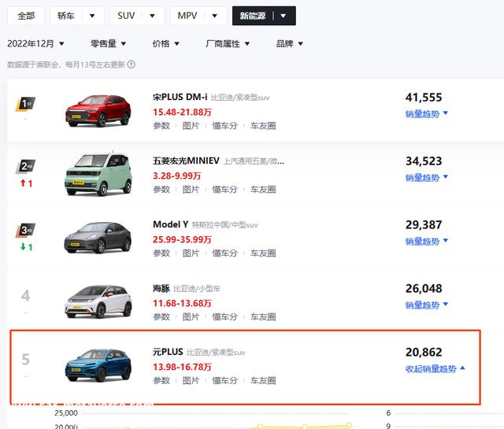Open the 品牌 filter dropdown

click(x=289, y=44)
